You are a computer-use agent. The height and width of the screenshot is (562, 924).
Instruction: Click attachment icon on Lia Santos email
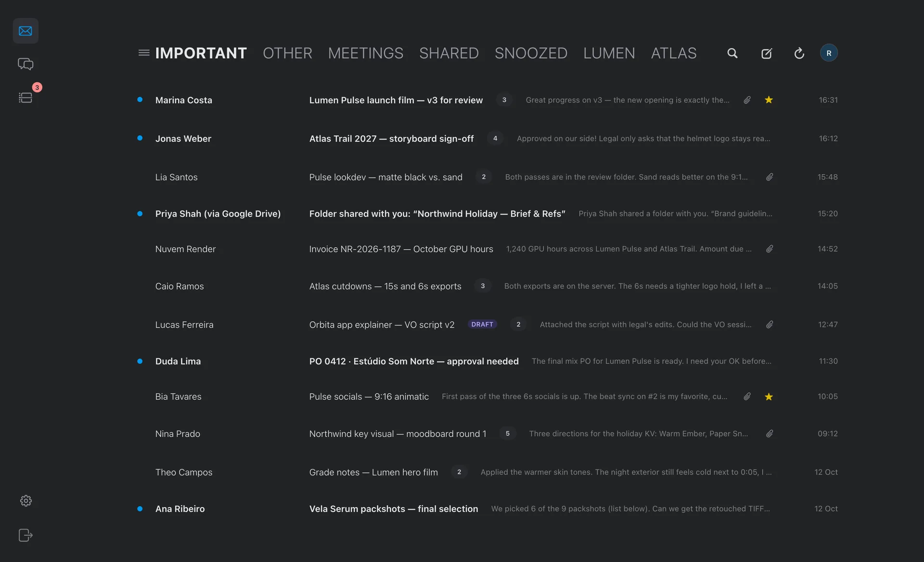coord(770,177)
